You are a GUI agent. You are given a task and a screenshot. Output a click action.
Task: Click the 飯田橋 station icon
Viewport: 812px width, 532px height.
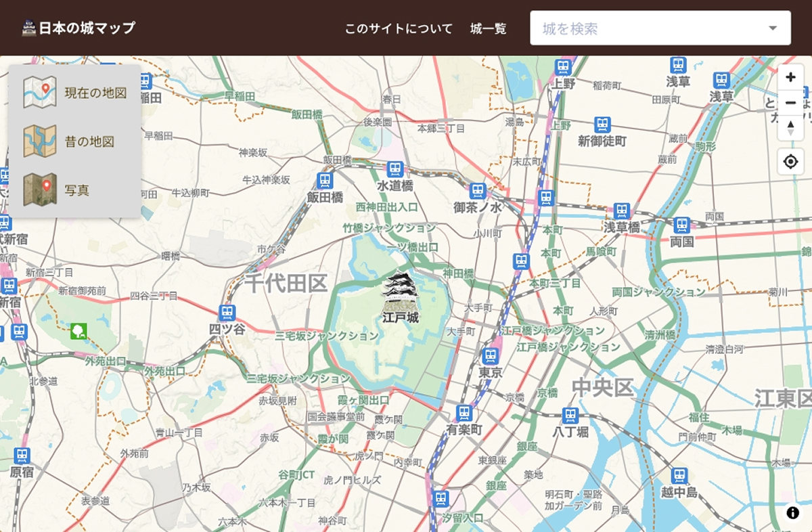point(325,181)
